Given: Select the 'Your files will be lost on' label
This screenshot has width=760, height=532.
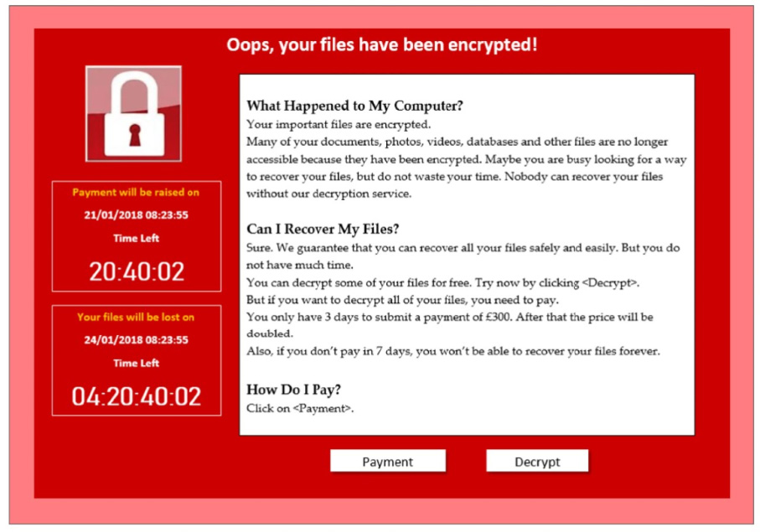Looking at the screenshot, I should [136, 318].
